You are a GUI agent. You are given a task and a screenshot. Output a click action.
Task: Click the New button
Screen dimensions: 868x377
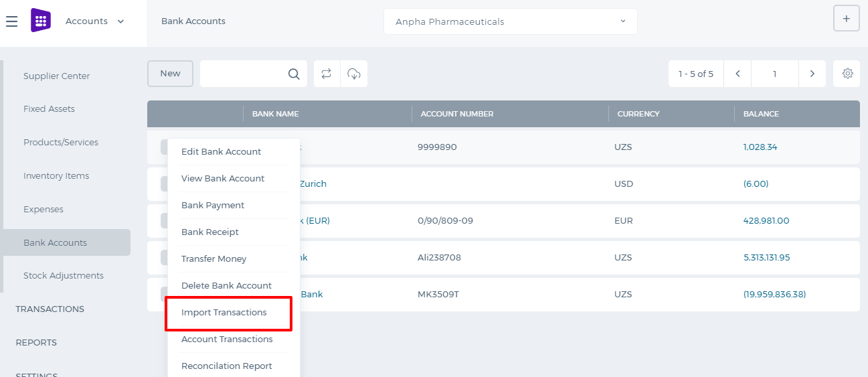click(x=170, y=74)
